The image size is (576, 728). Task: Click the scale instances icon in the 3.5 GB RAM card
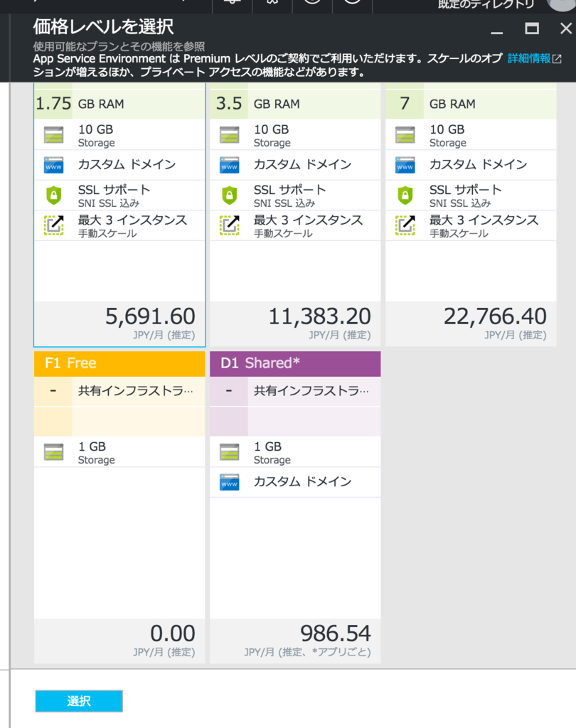pos(230,225)
